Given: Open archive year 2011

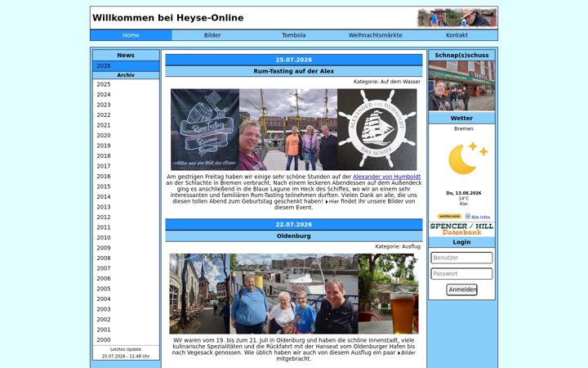Looking at the screenshot, I should (x=126, y=227).
